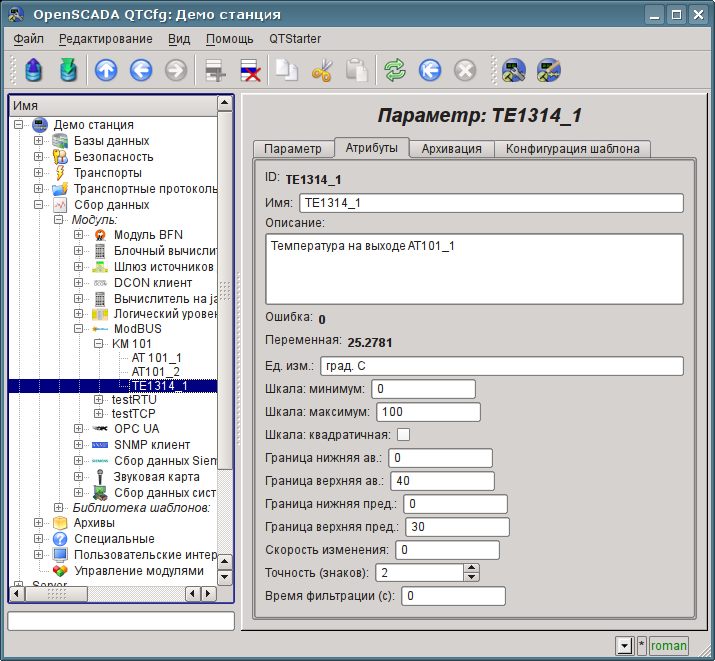This screenshot has height=661, width=715.
Task: Click the load from database icon
Action: [x=35, y=70]
